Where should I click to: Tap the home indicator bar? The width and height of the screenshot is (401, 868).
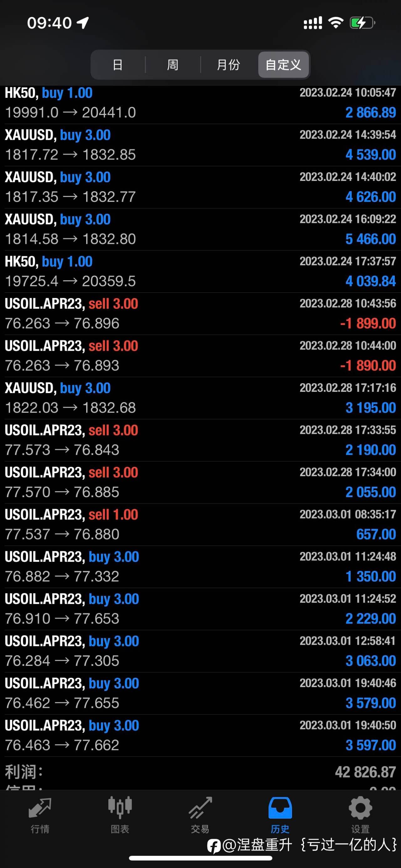(200, 858)
